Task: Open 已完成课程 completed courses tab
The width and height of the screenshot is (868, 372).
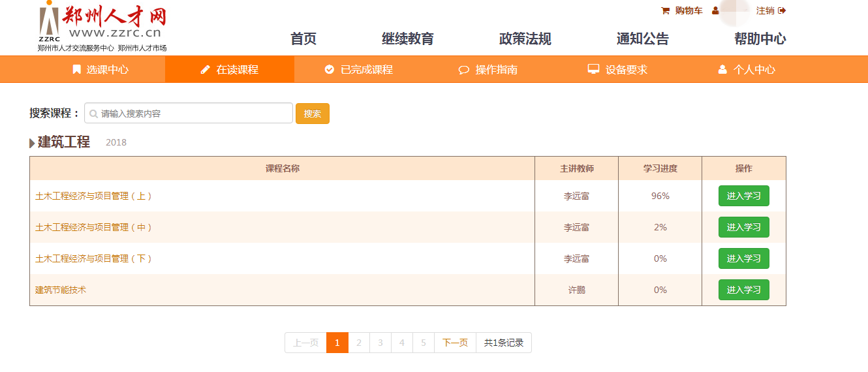Action: (x=359, y=69)
